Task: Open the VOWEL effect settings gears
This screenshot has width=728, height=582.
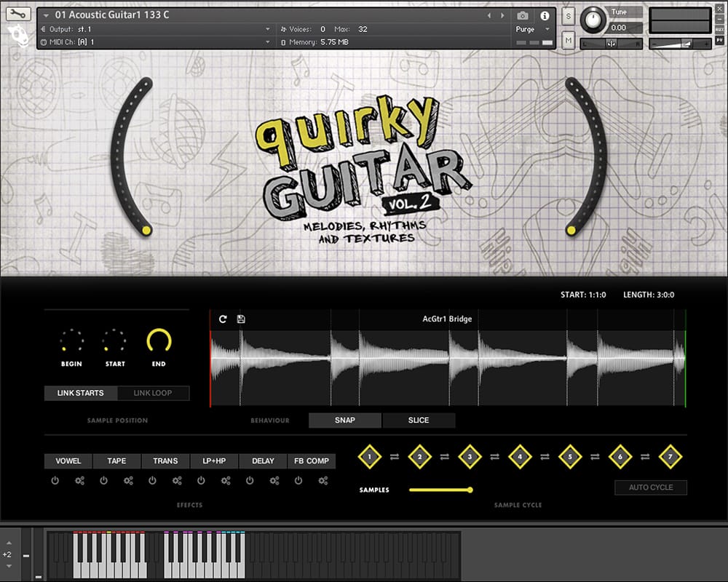Action: [79, 481]
